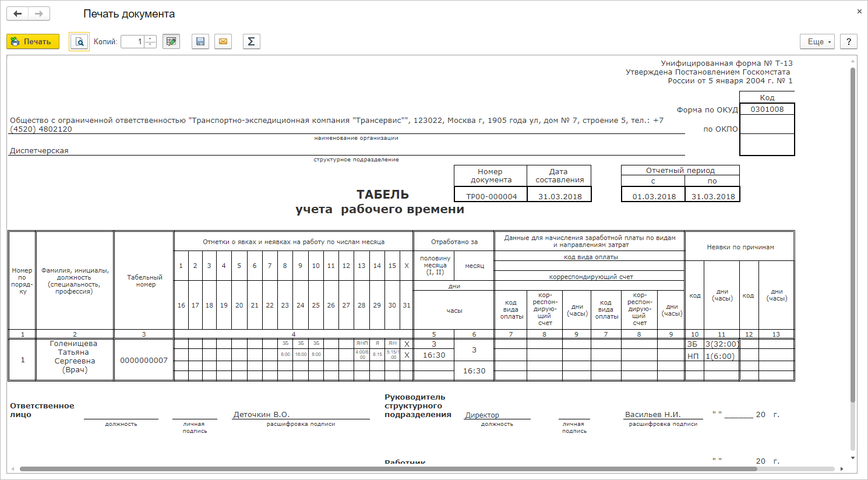Image resolution: width=868 pixels, height=480 pixels.
Task: Click the vertical scrollbar of the document
Action: pos(853,233)
